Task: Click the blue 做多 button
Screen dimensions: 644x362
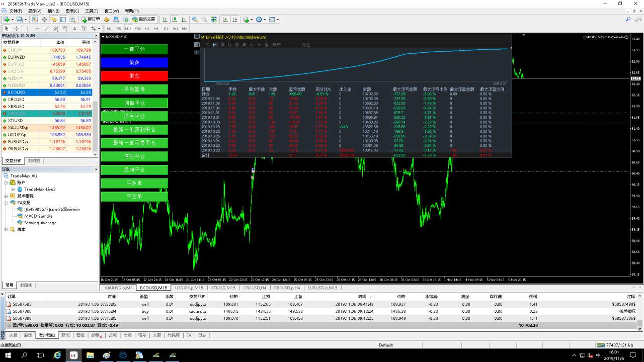Action: [134, 62]
